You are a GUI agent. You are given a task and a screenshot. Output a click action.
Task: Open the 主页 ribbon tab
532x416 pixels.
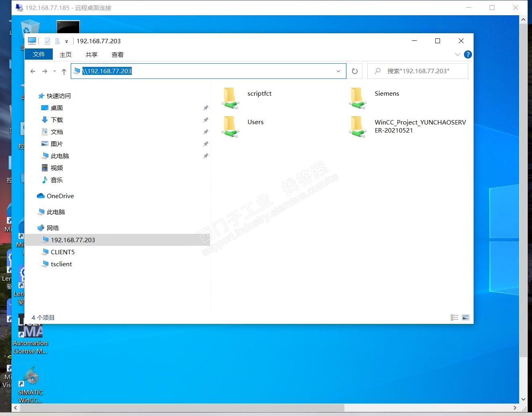[x=66, y=54]
